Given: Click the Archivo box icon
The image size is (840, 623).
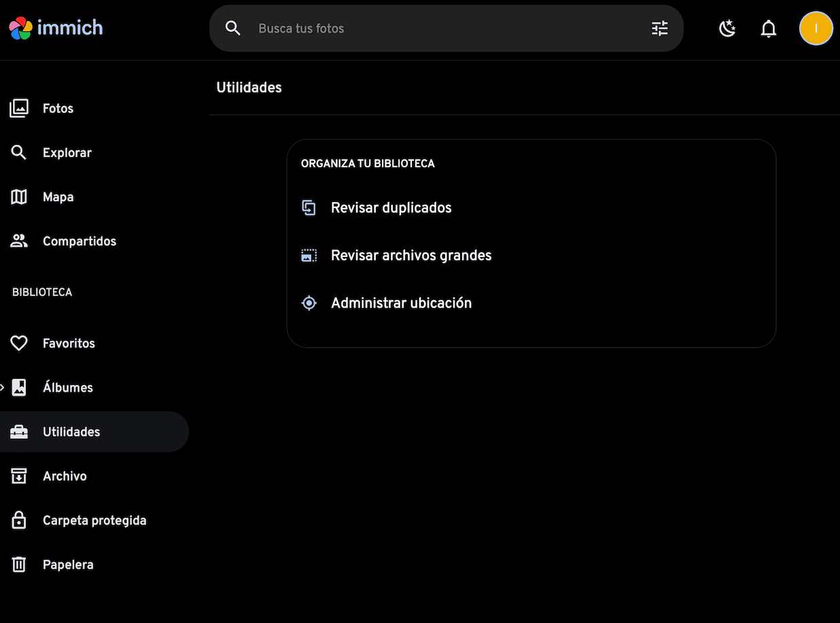Looking at the screenshot, I should click(x=19, y=476).
